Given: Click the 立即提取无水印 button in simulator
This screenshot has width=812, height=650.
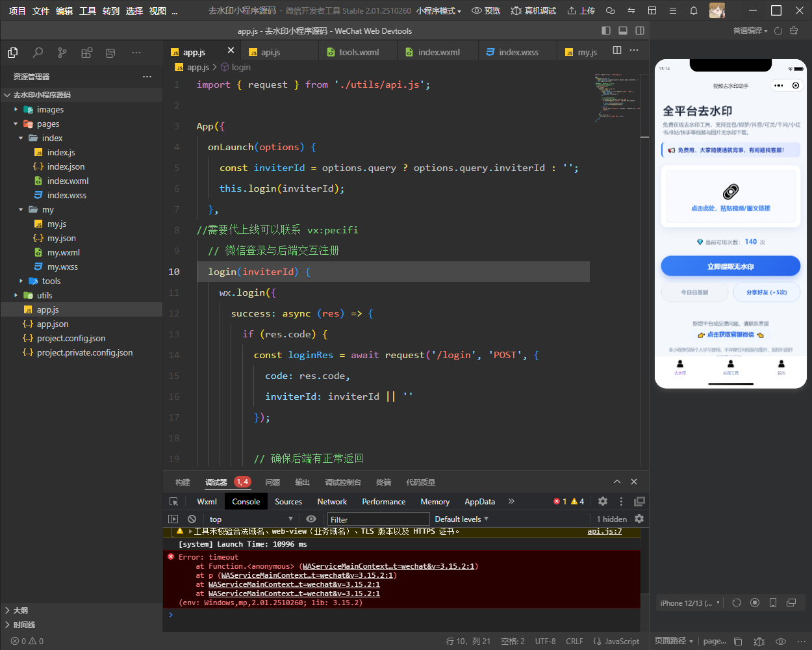Looking at the screenshot, I should point(731,266).
